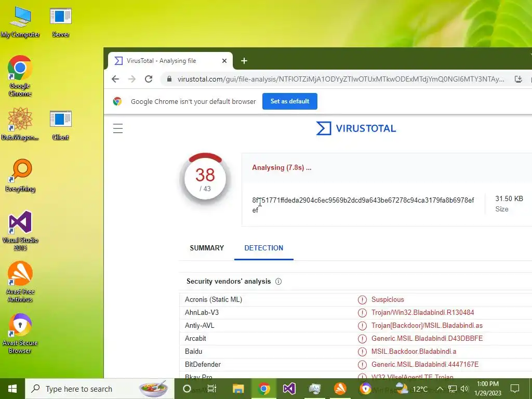The height and width of the screenshot is (399, 532).
Task: Set Chrome as default browser
Action: click(290, 101)
